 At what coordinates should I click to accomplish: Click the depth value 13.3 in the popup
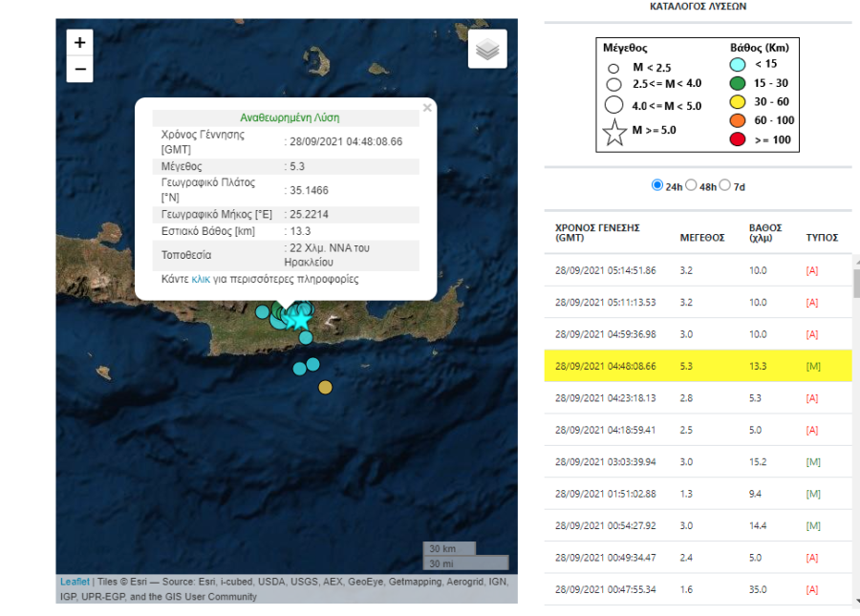(x=300, y=231)
